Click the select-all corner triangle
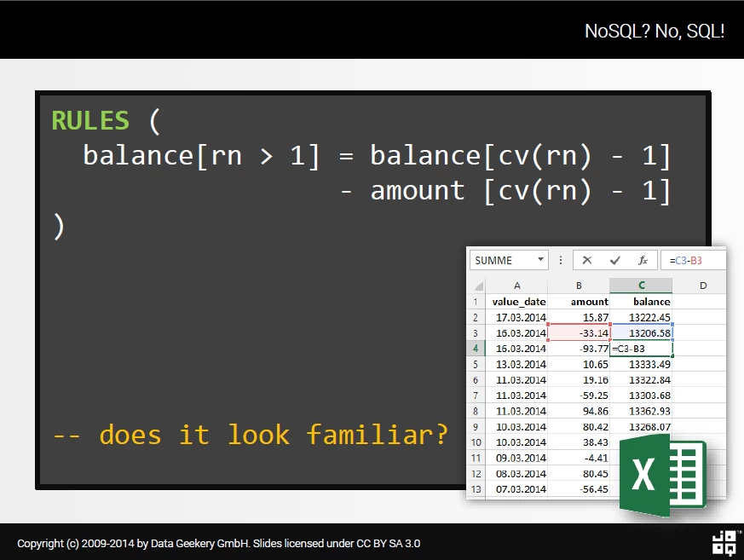The width and height of the screenshot is (744, 560). 478,286
